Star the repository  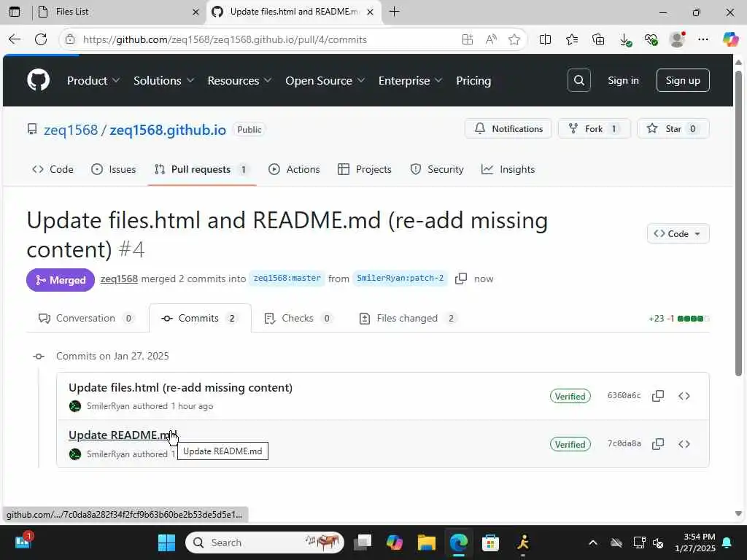coord(673,128)
